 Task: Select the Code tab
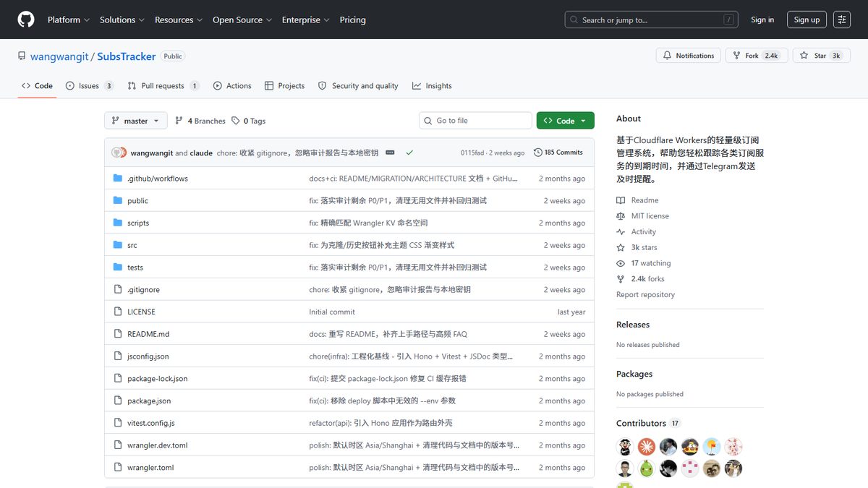tap(37, 86)
